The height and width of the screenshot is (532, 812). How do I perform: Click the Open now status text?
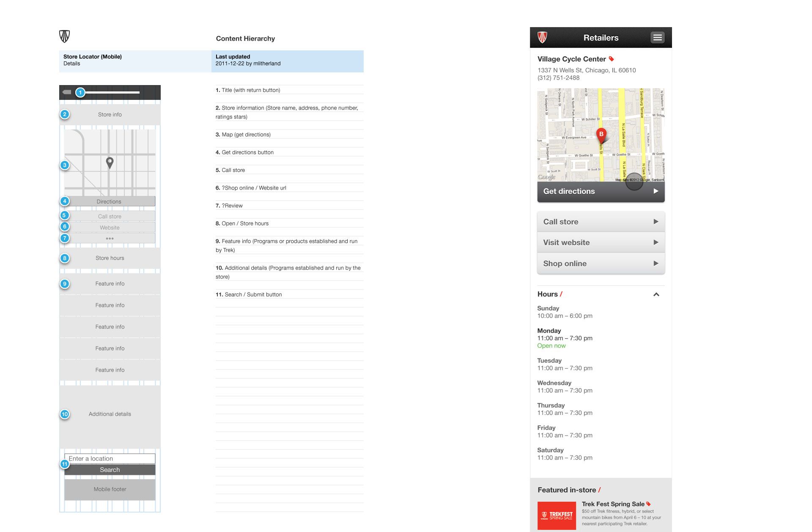click(551, 346)
